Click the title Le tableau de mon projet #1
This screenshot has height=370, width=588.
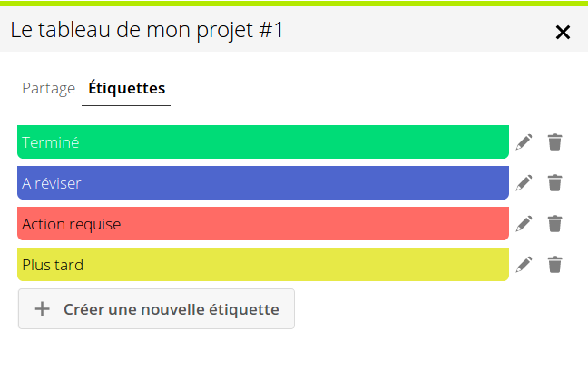(147, 30)
